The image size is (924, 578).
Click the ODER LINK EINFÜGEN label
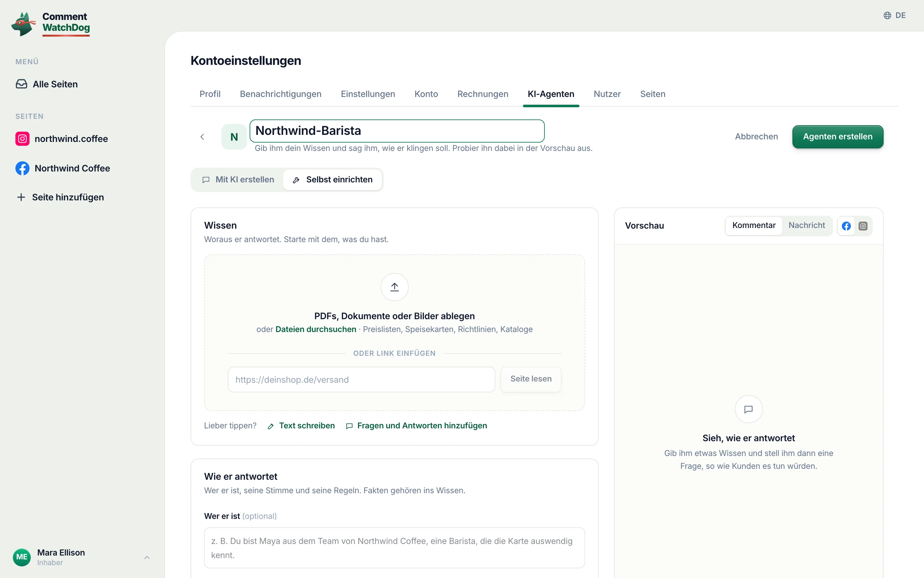click(x=394, y=353)
